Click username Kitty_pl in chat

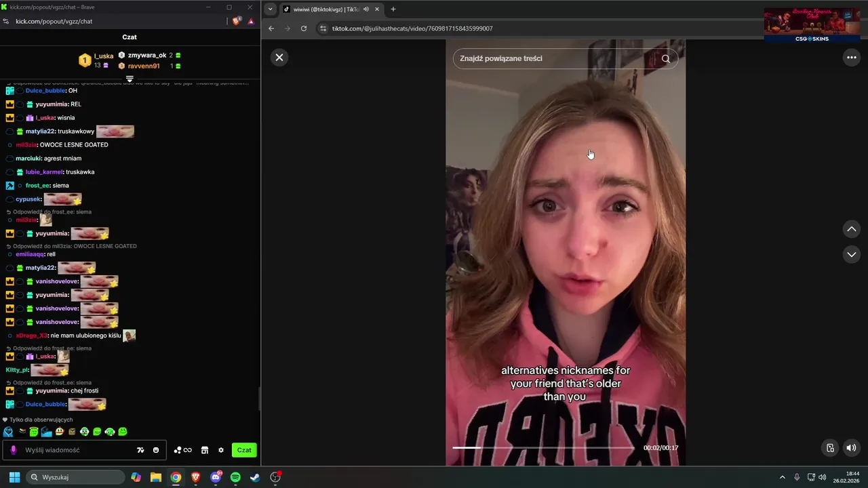17,370
